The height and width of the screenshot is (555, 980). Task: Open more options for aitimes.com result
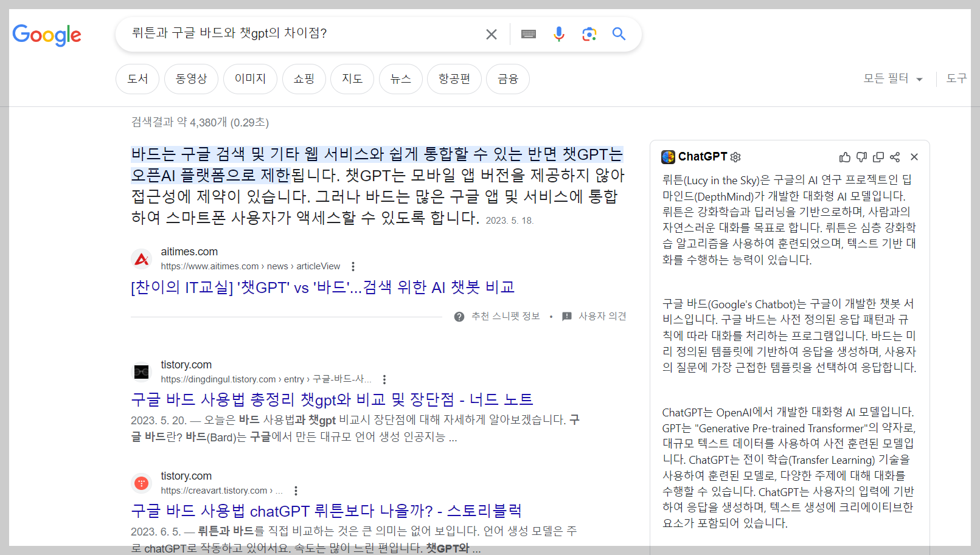353,266
